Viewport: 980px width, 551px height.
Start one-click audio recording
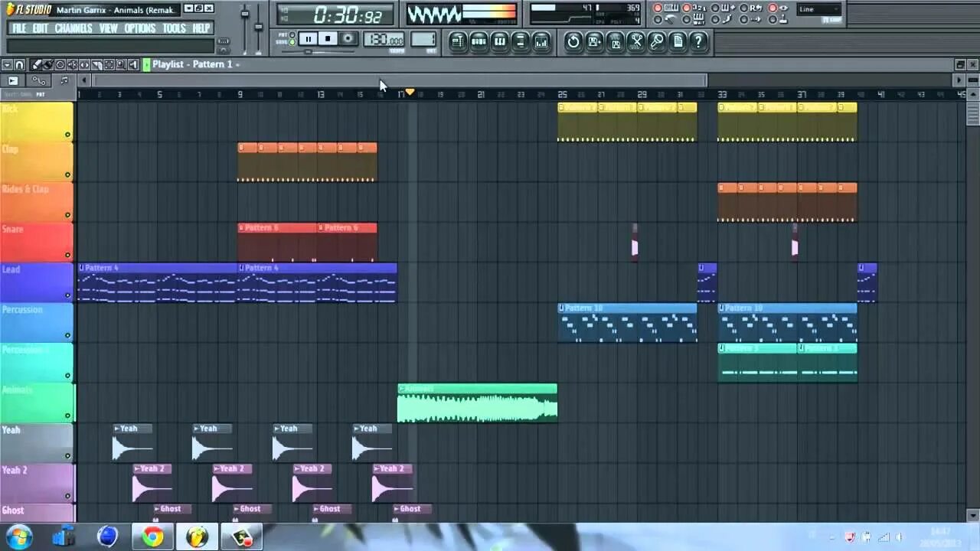[657, 41]
